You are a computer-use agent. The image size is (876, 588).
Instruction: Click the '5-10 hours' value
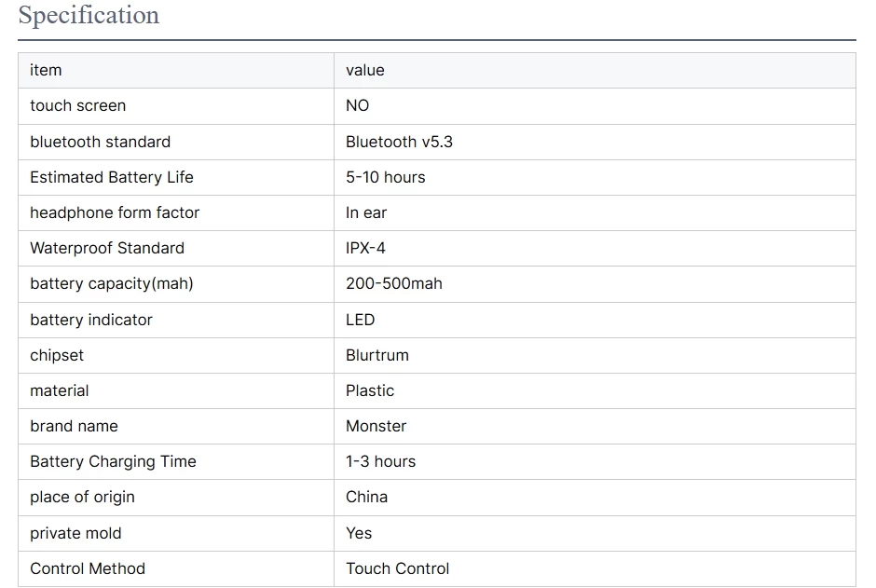click(385, 177)
